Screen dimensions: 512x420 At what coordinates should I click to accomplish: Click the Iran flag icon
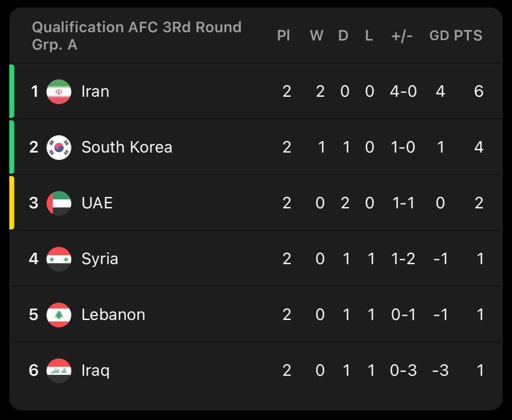click(59, 91)
